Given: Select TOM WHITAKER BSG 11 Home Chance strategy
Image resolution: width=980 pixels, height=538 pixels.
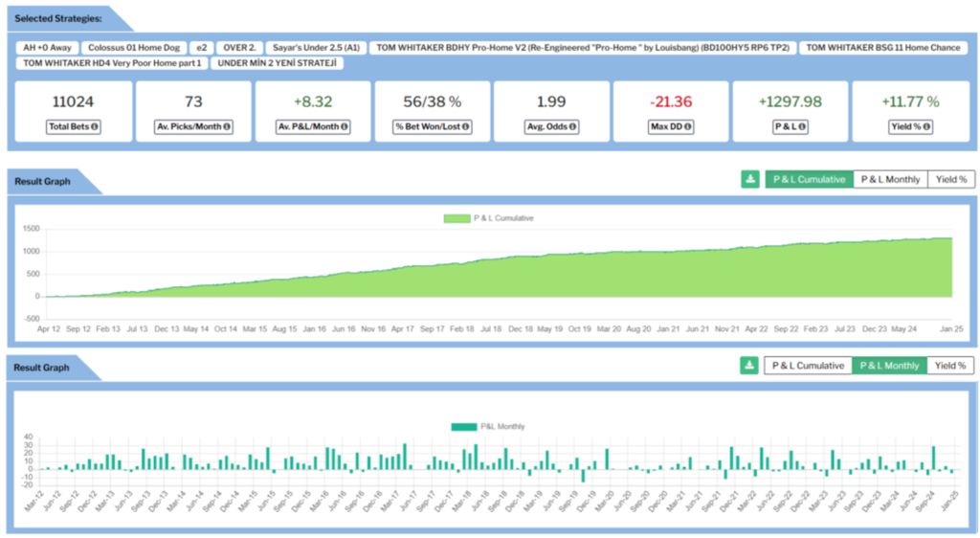Looking at the screenshot, I should (881, 47).
